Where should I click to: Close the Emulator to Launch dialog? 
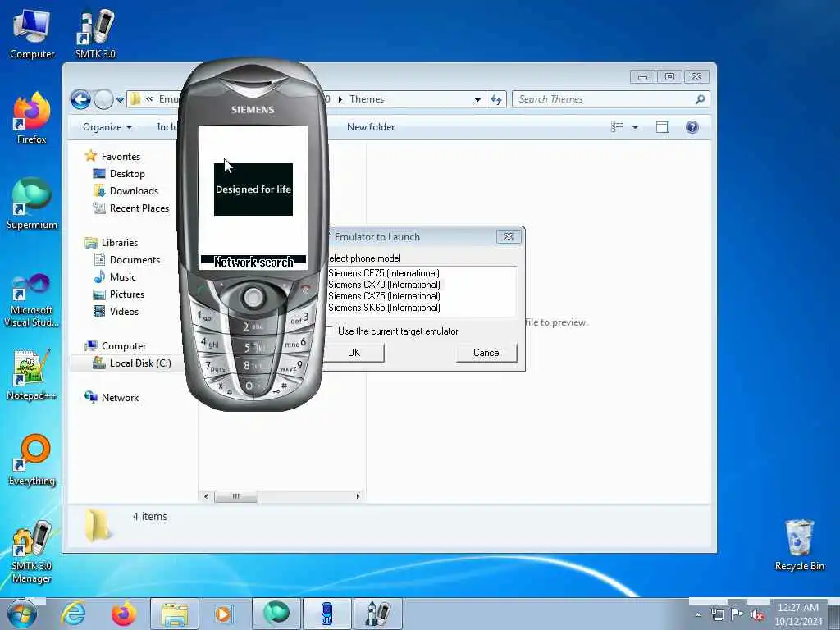pyautogui.click(x=509, y=236)
